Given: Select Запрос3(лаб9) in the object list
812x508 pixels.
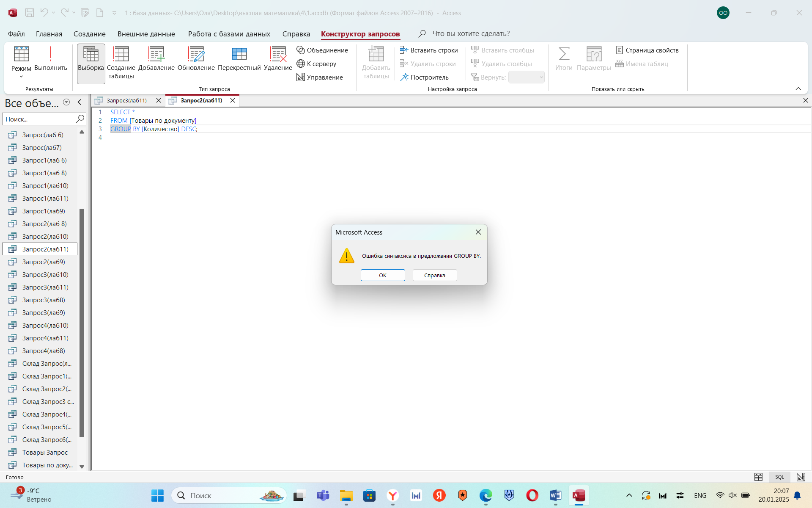Looking at the screenshot, I should click(40, 312).
